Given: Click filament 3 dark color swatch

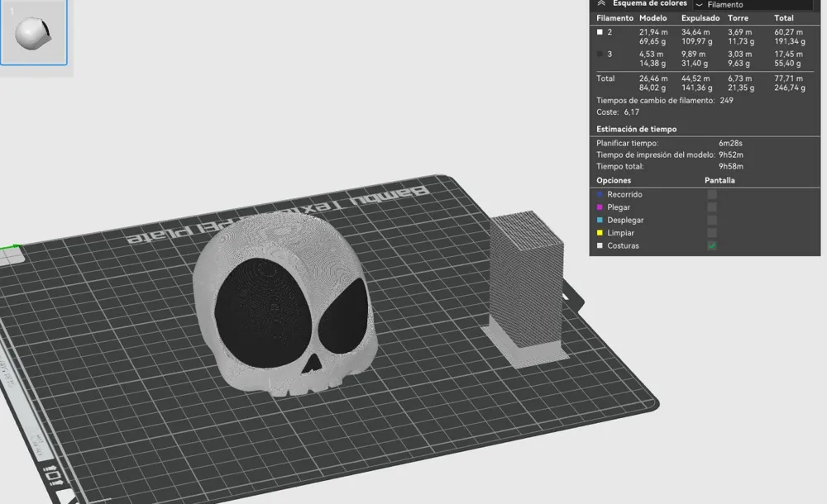Looking at the screenshot, I should (600, 54).
